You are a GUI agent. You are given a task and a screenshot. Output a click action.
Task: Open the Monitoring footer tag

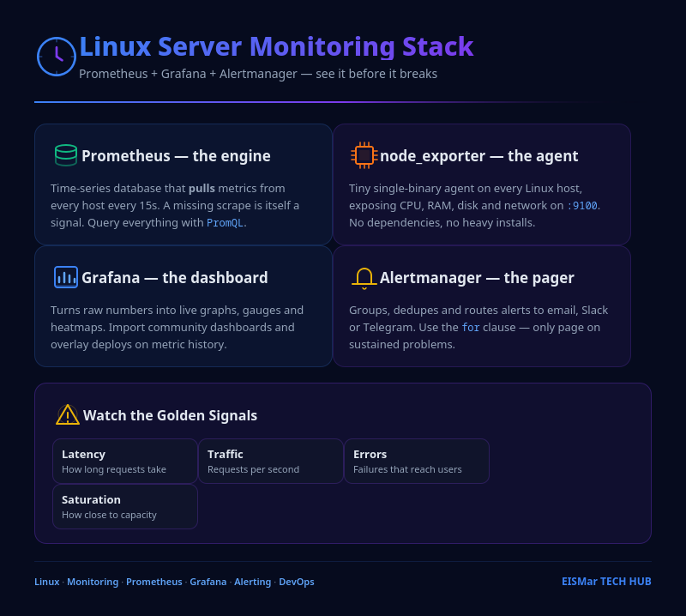tap(93, 582)
